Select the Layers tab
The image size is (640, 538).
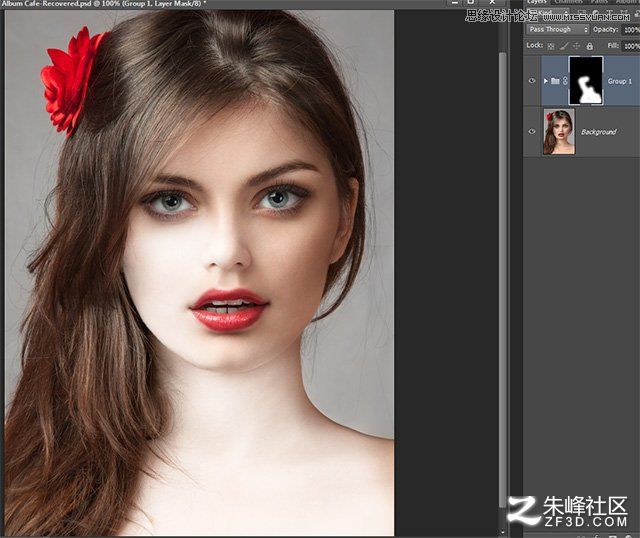[536, 2]
